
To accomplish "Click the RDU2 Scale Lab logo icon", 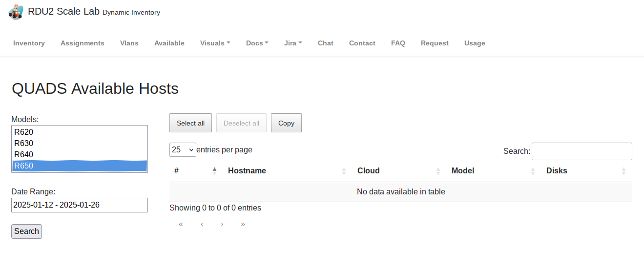I will [x=16, y=12].
